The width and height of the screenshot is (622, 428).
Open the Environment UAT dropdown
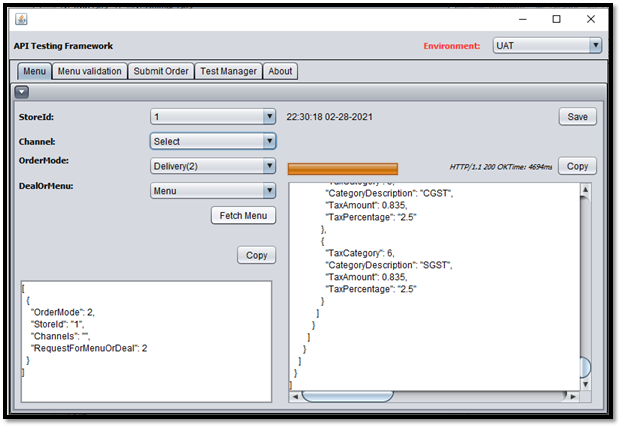547,46
